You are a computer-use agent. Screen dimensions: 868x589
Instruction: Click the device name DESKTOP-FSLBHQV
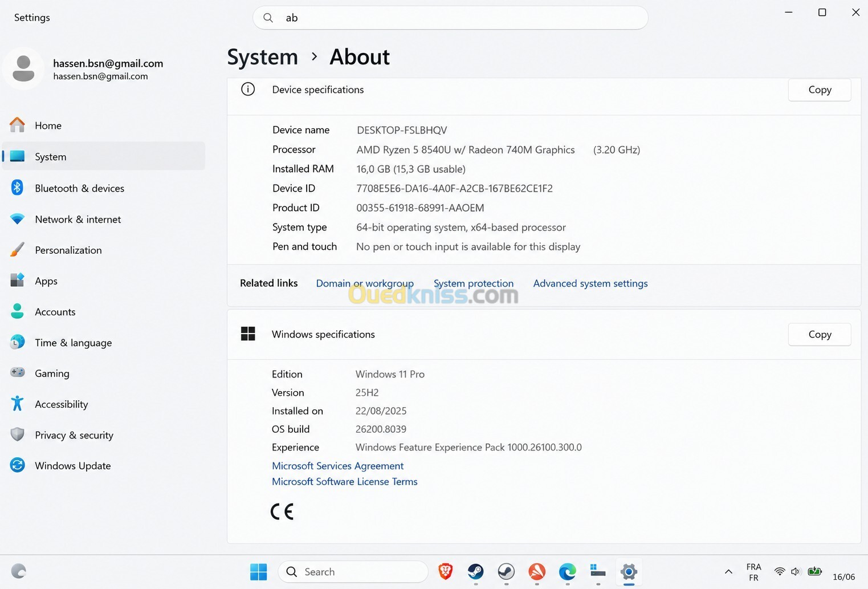click(402, 130)
